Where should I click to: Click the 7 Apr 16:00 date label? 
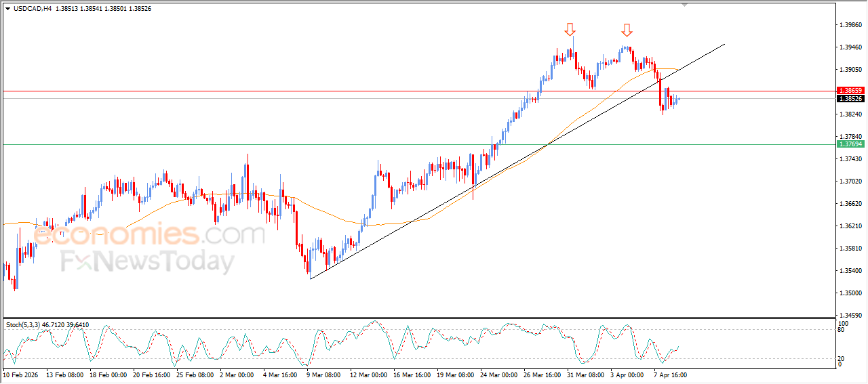click(670, 374)
